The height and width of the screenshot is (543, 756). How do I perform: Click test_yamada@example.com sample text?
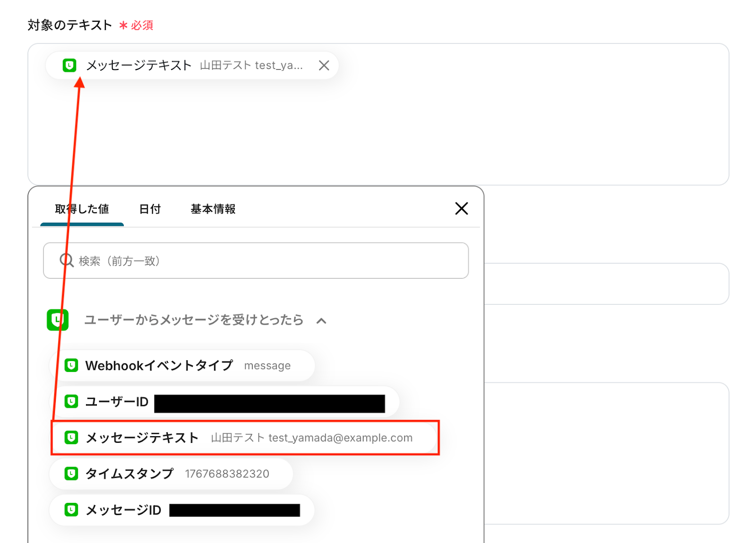pyautogui.click(x=340, y=438)
